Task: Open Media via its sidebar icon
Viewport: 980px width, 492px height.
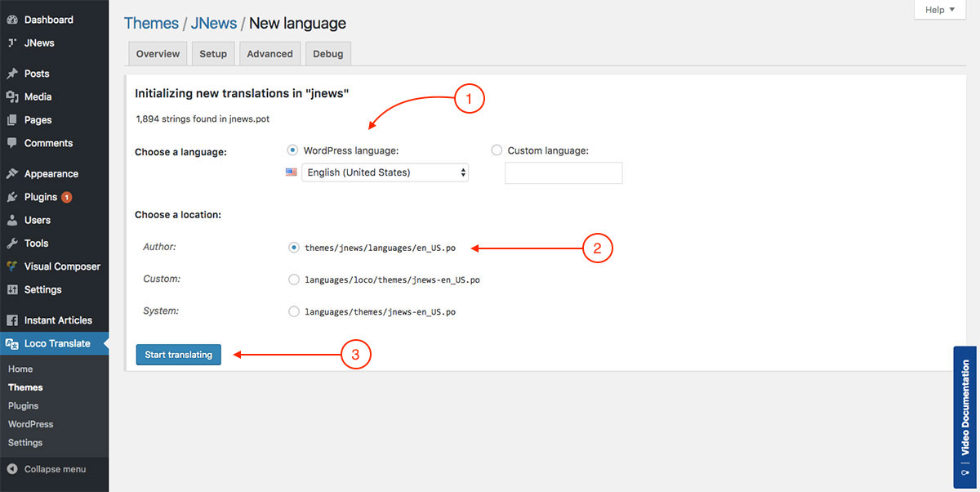Action: (x=12, y=96)
